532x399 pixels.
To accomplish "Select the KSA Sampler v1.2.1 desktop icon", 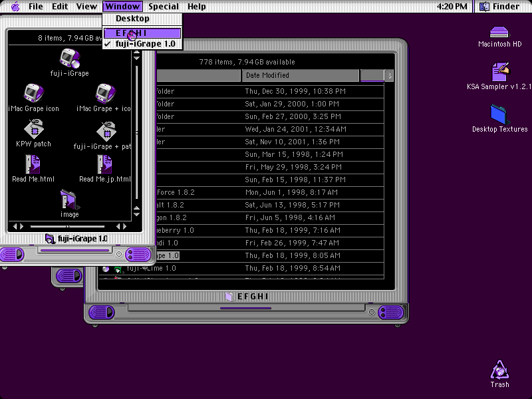I will click(x=501, y=72).
